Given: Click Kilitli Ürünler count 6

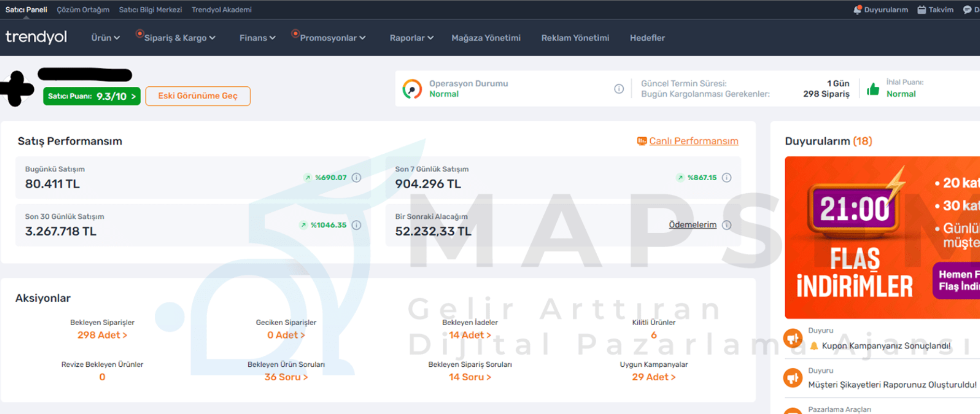Looking at the screenshot, I should 654,335.
